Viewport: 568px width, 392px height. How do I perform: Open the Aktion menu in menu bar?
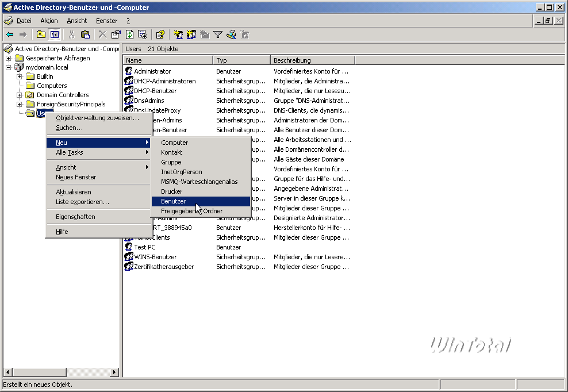49,21
